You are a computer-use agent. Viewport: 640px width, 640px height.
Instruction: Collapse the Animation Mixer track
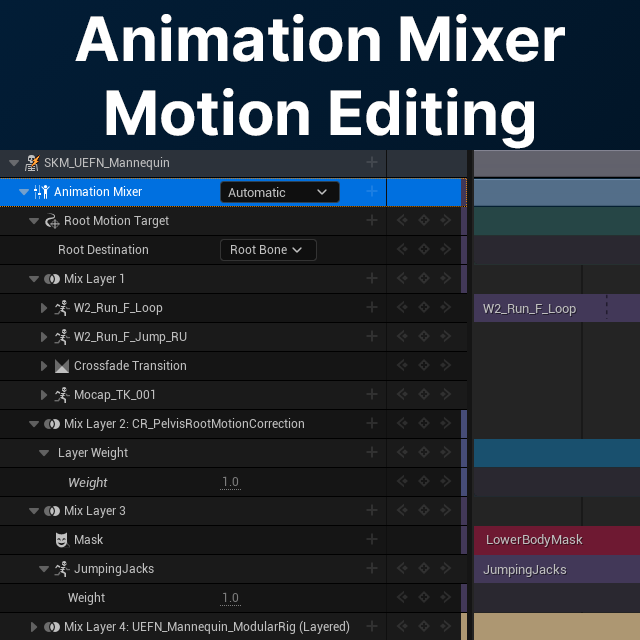coord(24,192)
